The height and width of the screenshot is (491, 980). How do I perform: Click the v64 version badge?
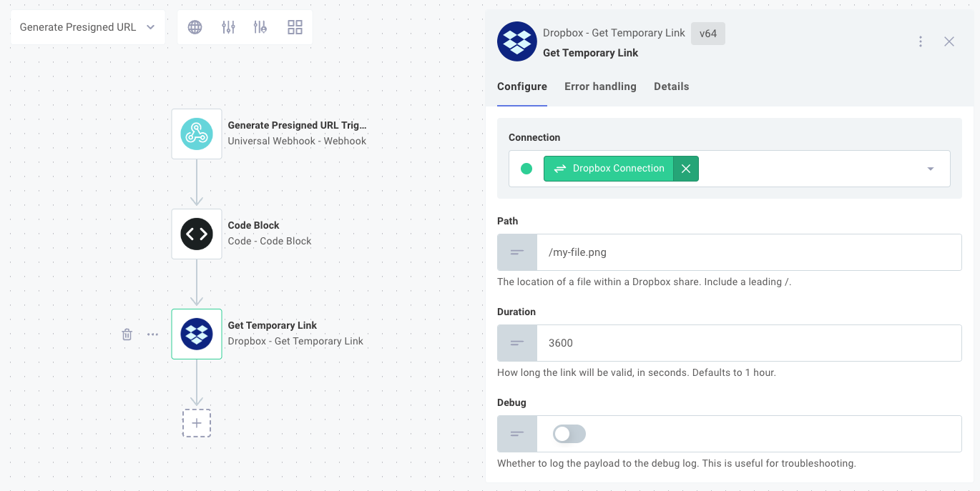(707, 33)
